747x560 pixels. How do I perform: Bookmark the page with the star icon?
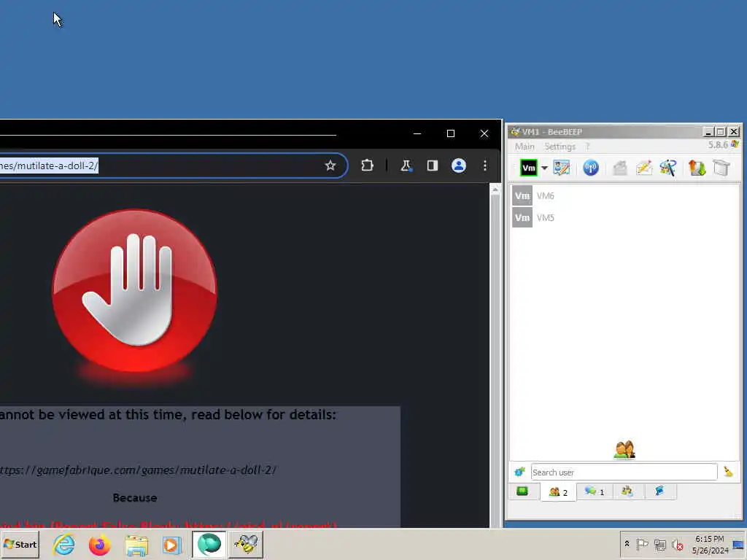[x=330, y=166]
